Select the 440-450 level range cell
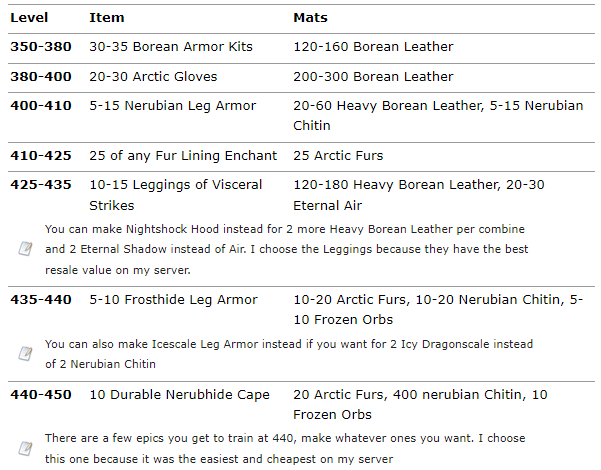 40,395
